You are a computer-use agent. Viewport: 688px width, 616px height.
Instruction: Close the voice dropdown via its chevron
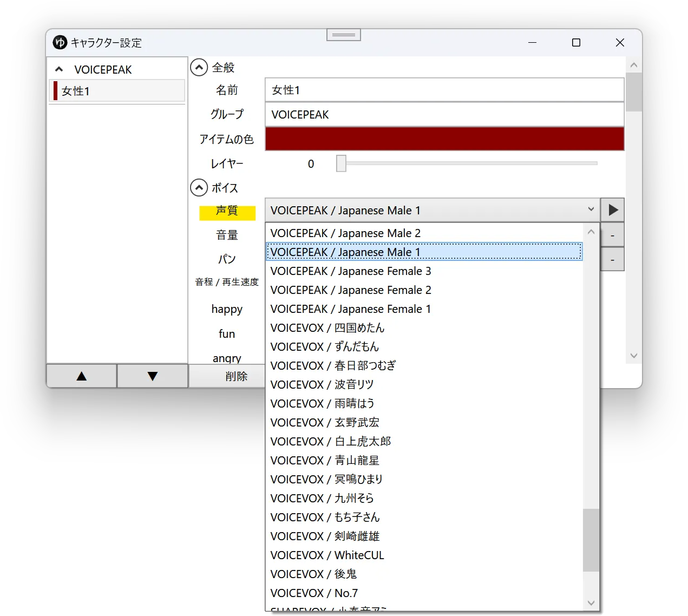pyautogui.click(x=591, y=209)
